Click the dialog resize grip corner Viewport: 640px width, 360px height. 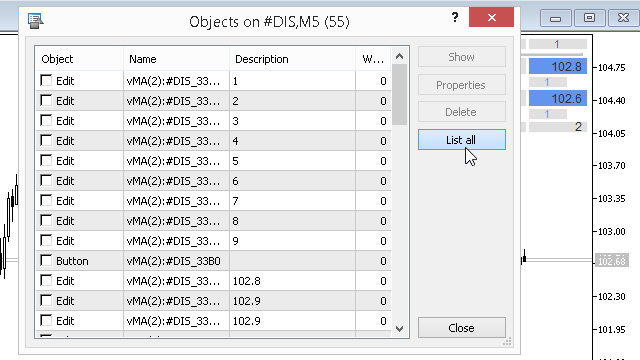coord(507,342)
